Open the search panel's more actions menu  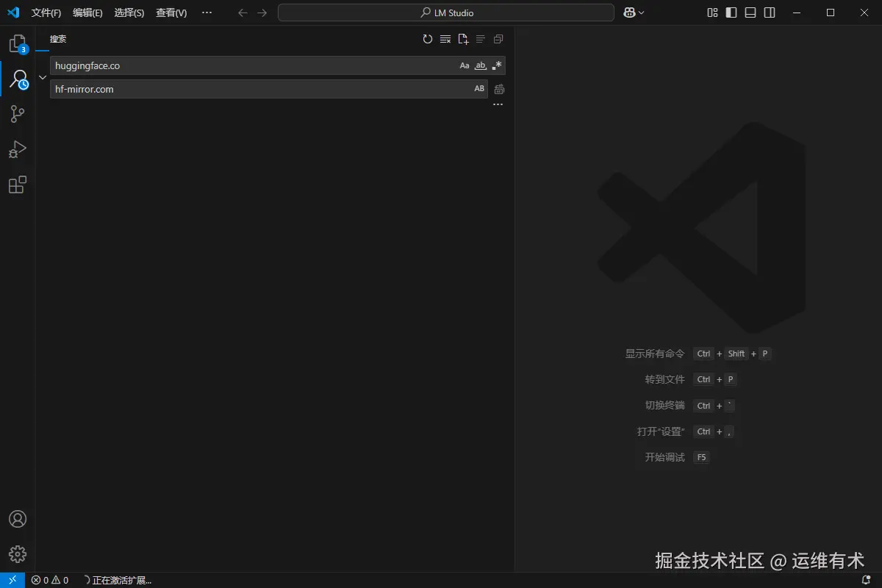pos(498,104)
